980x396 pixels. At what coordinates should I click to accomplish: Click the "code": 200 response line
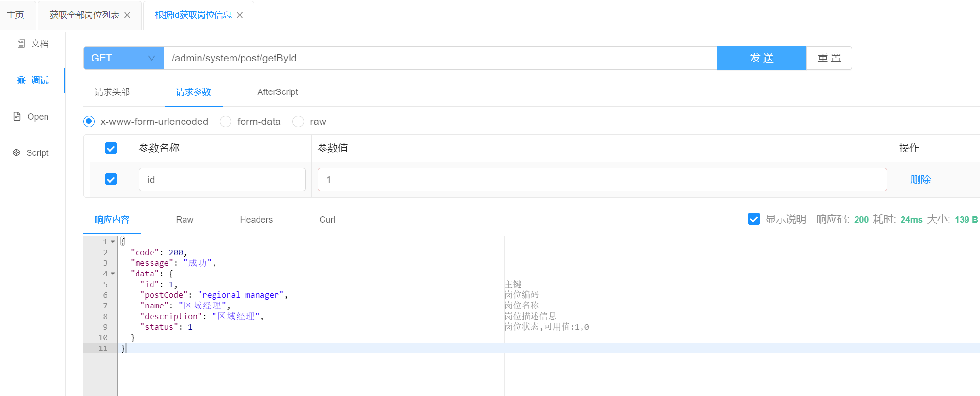click(x=159, y=252)
